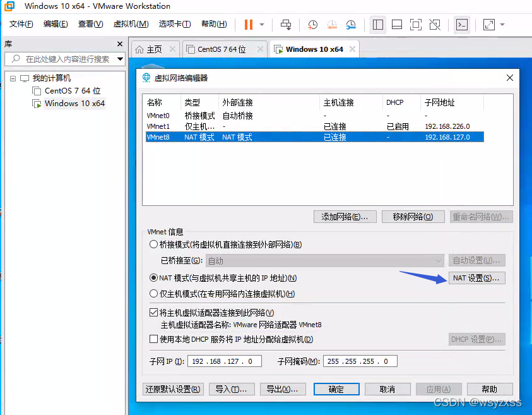Select the NAT 模式 radio button
Screen dimensions: 532x415
(x=154, y=278)
